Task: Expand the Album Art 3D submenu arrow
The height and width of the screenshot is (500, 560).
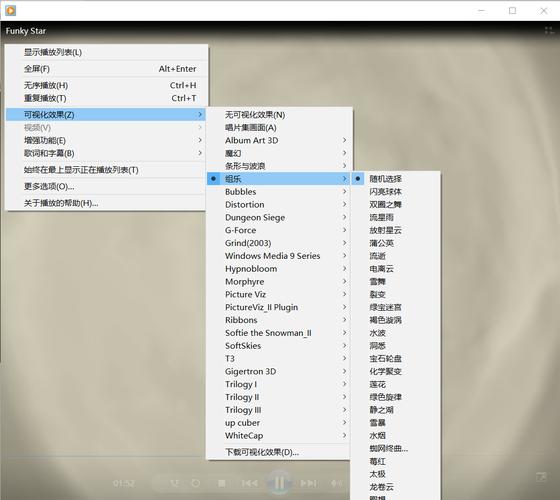Action: 344,140
